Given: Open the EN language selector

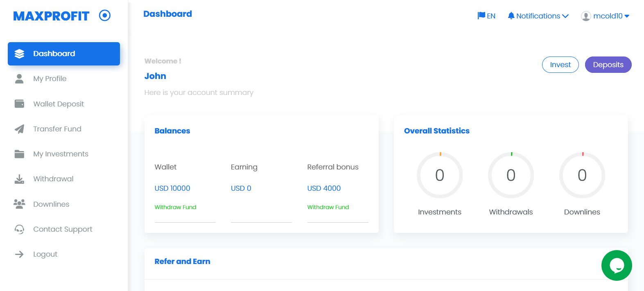Looking at the screenshot, I should 486,16.
